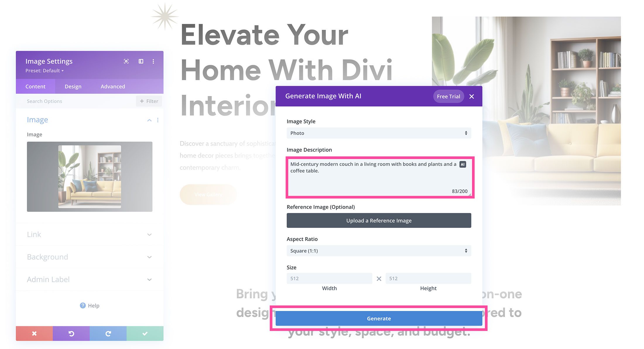This screenshot has width=644, height=349.
Task: Click the AI assist icon in description field
Action: click(x=463, y=164)
